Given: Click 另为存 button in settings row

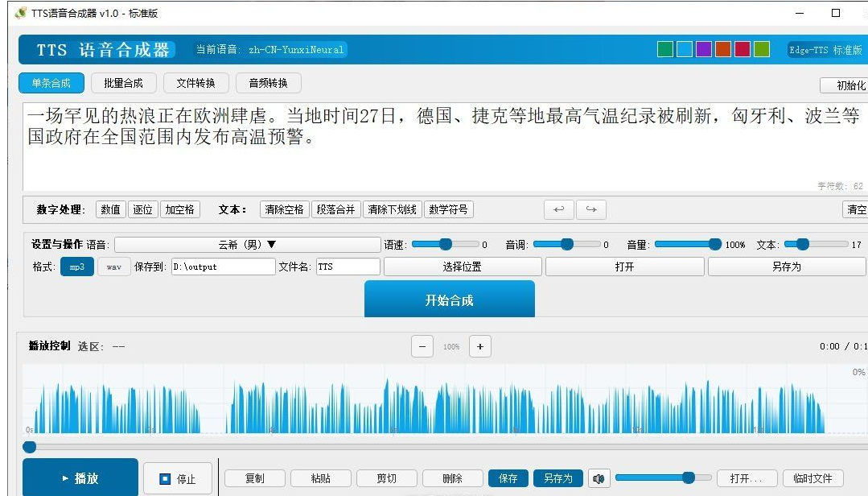Looking at the screenshot, I should tap(787, 267).
